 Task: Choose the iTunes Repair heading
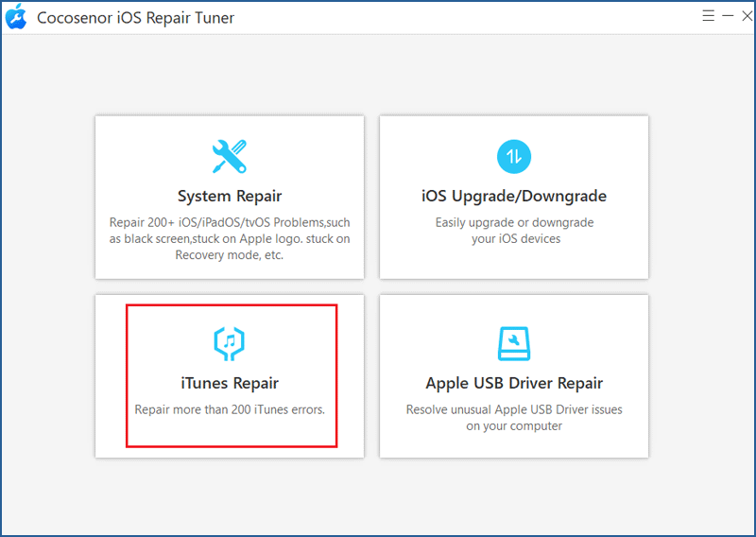click(230, 383)
